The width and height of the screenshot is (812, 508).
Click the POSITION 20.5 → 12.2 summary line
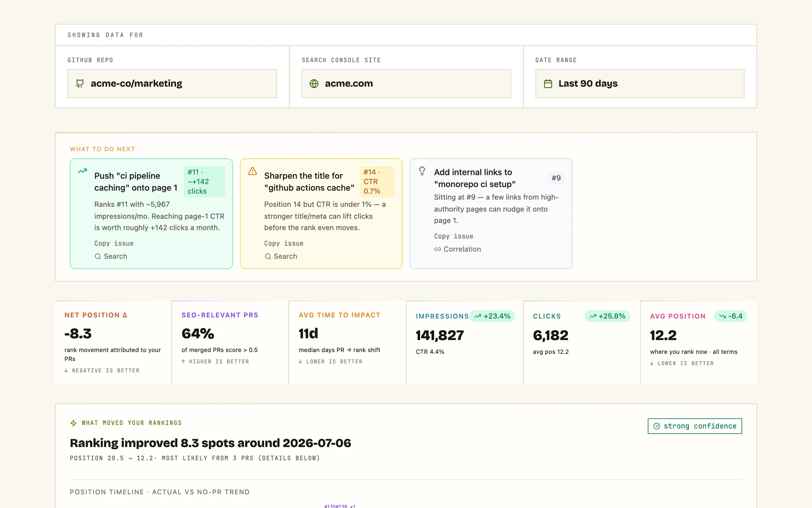point(195,458)
